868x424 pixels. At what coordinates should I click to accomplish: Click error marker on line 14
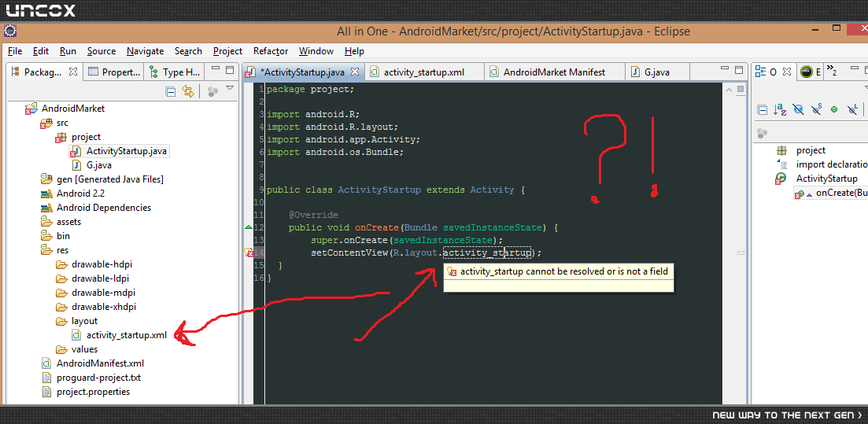[249, 253]
